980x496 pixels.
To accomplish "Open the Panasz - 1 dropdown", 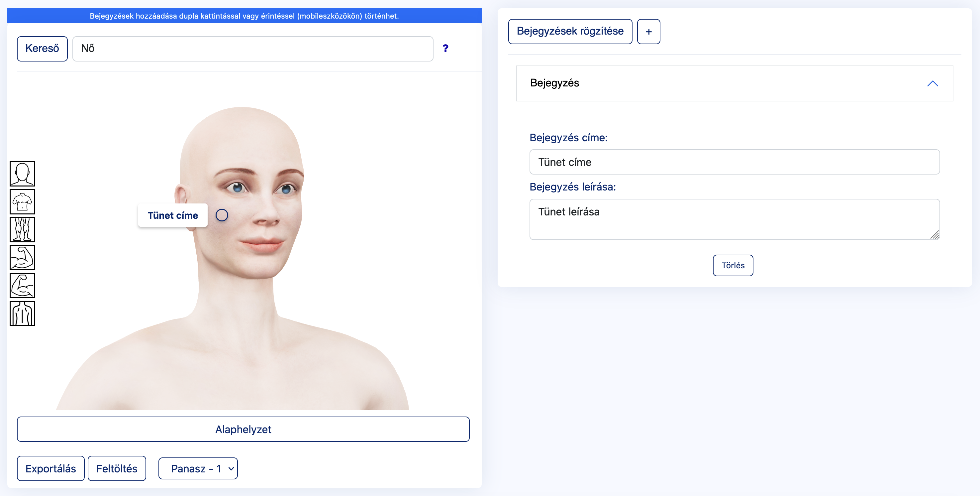I will [198, 468].
